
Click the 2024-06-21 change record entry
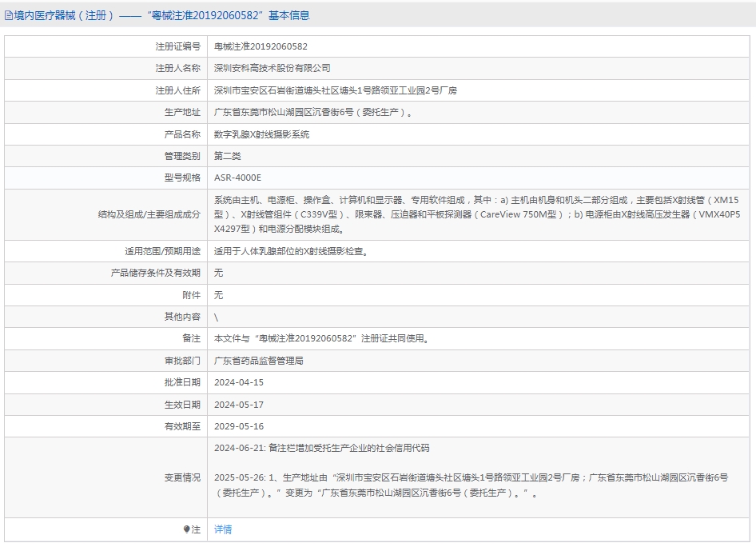point(321,448)
